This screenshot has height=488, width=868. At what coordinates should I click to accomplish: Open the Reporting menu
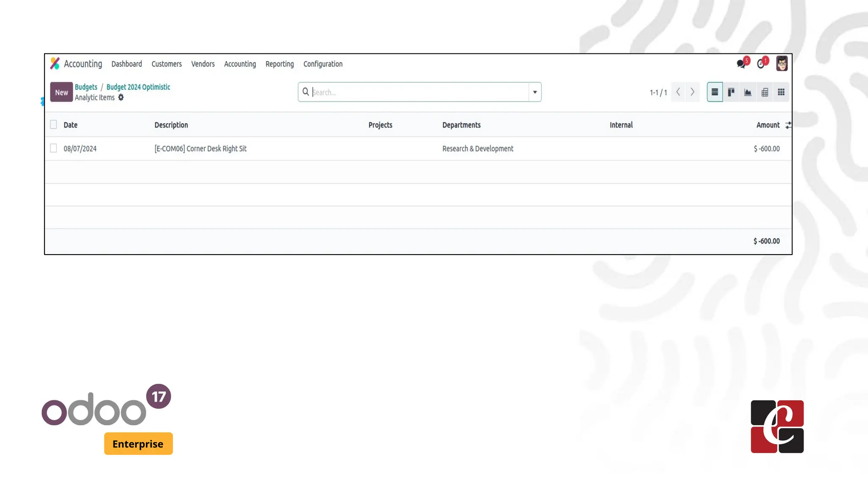tap(279, 64)
